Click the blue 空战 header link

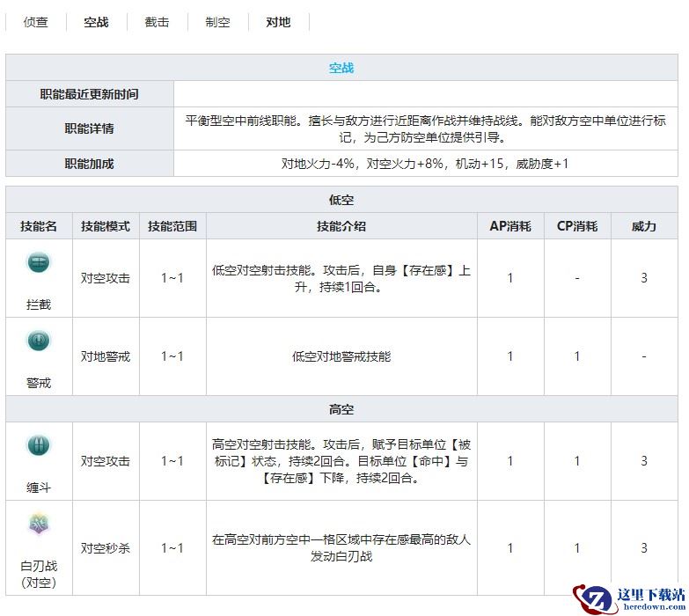pyautogui.click(x=341, y=68)
